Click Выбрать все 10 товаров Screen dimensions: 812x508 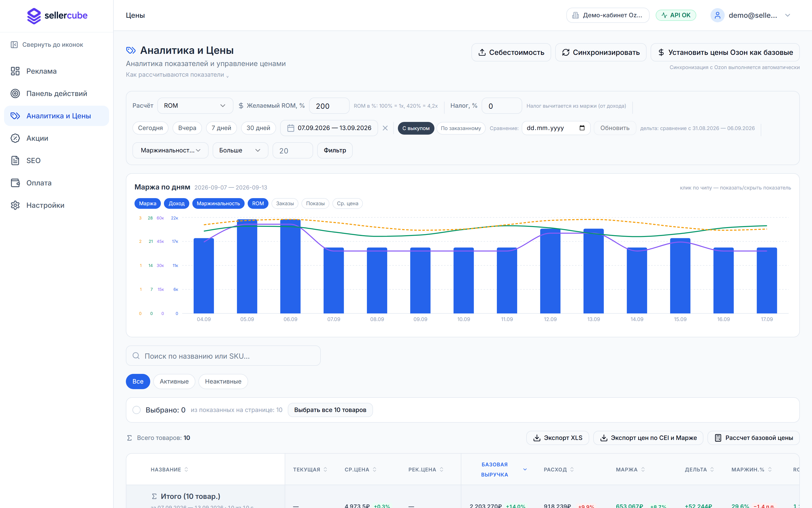(330, 410)
